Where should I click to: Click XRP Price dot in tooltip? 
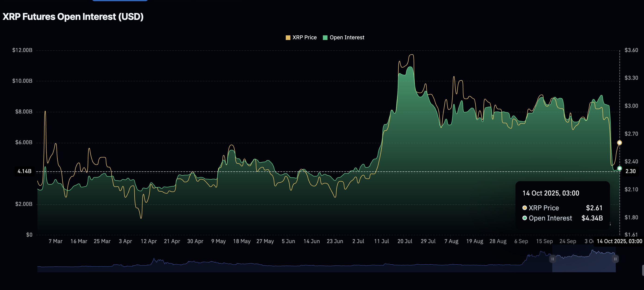tap(524, 208)
